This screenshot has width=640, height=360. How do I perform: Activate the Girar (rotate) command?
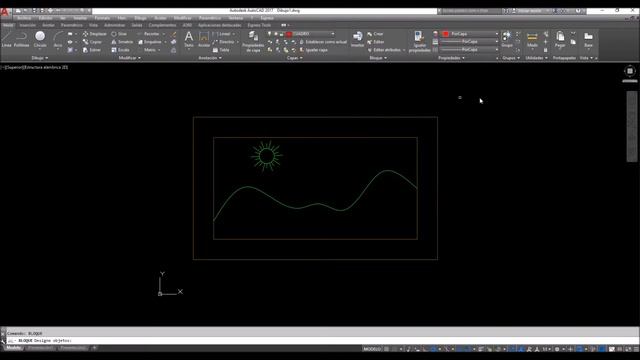pyautogui.click(x=119, y=34)
